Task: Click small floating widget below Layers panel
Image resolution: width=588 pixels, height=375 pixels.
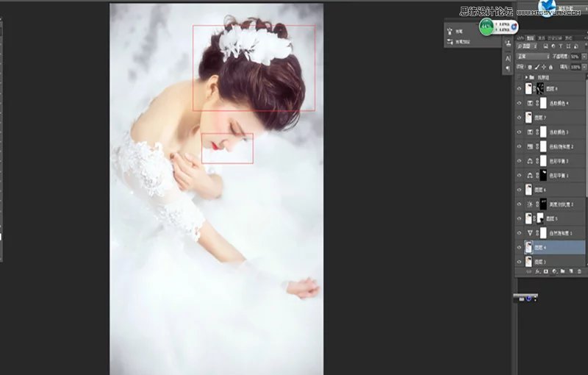Action: pos(526,298)
